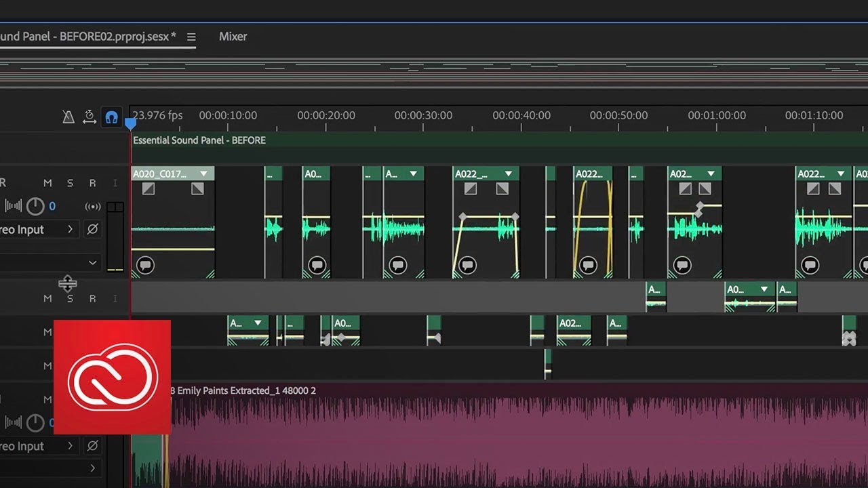This screenshot has height=488, width=868.
Task: Toggle input monitor I on first track
Action: (115, 183)
